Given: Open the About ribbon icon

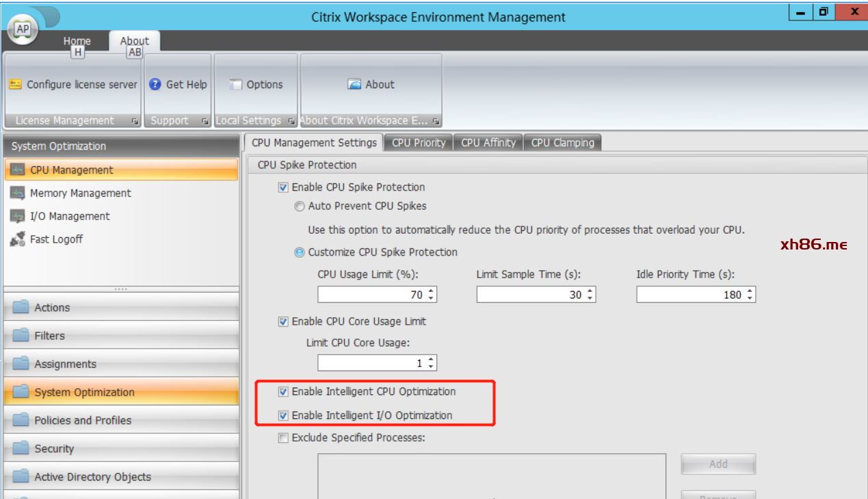Looking at the screenshot, I should tap(354, 85).
